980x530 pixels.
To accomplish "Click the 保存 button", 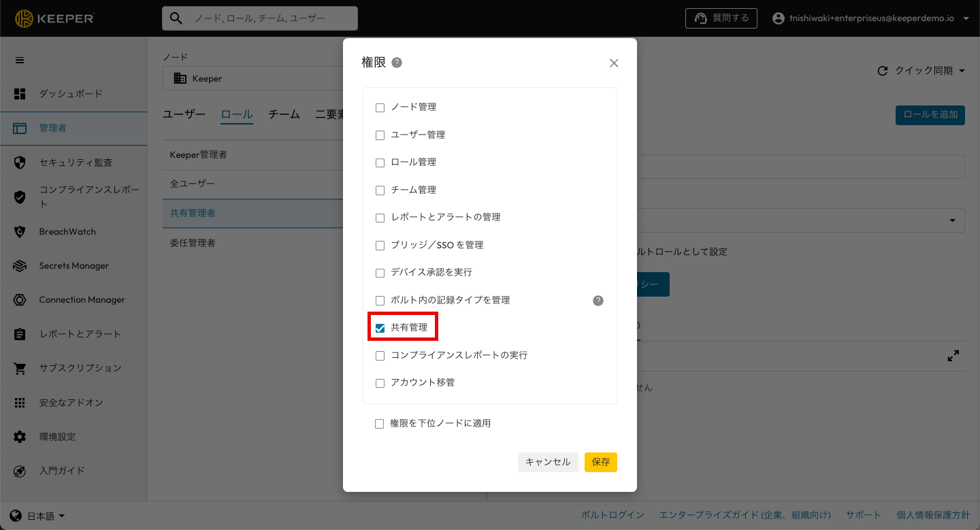I will 600,462.
